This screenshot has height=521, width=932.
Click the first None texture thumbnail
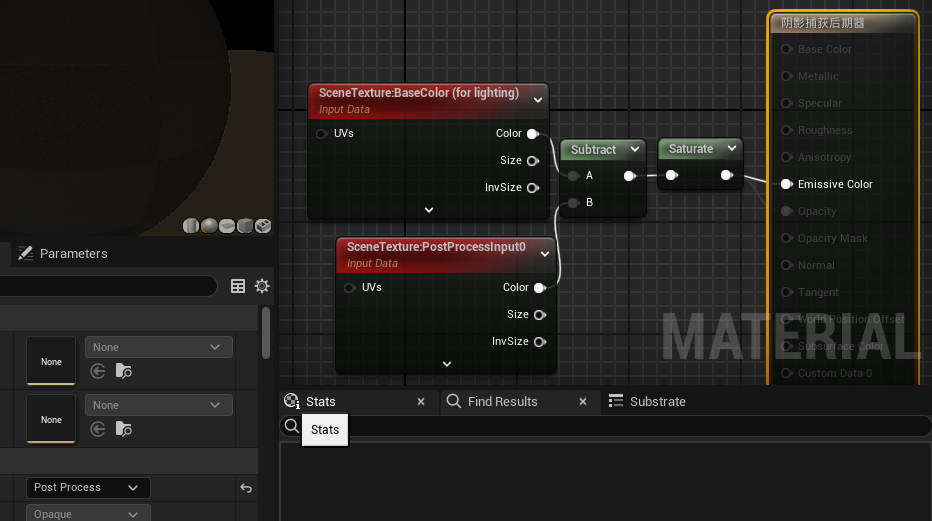pyautogui.click(x=51, y=361)
